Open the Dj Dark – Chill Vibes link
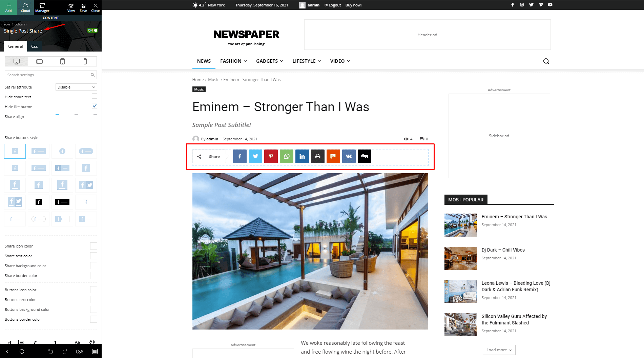The height and width of the screenshot is (358, 644). pos(503,250)
